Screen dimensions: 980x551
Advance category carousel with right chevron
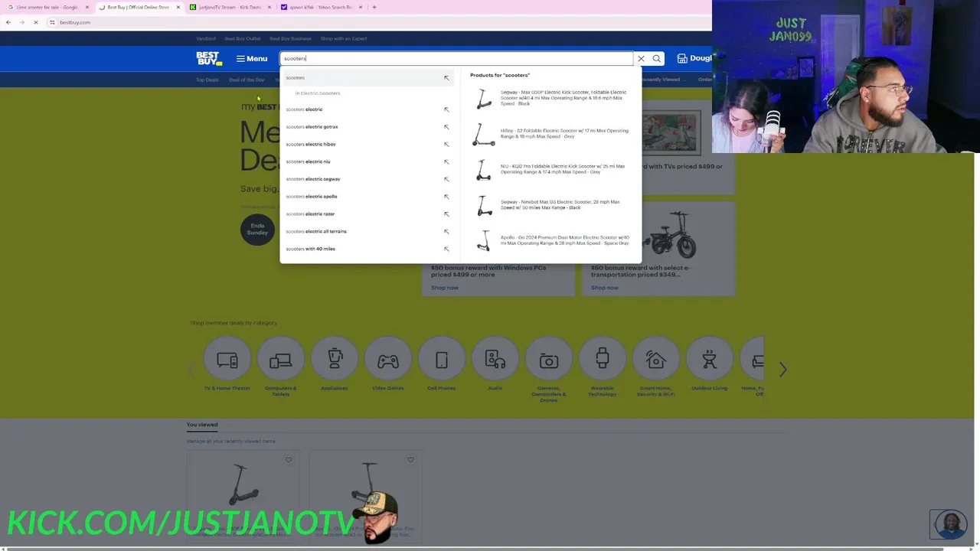pos(782,370)
